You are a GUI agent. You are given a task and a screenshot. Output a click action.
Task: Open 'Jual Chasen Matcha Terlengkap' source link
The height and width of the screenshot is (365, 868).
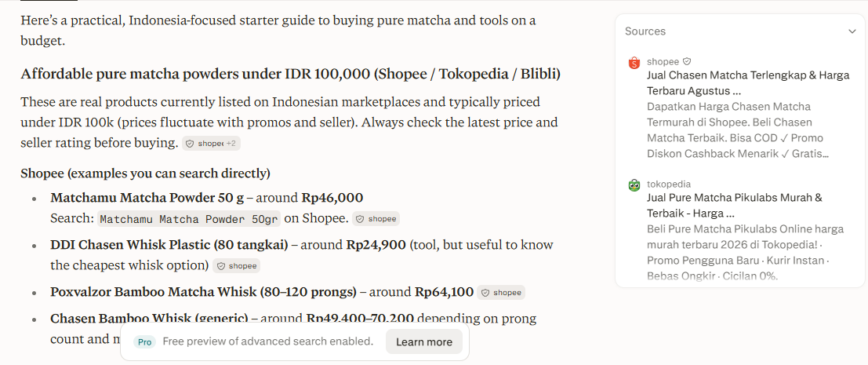[748, 82]
